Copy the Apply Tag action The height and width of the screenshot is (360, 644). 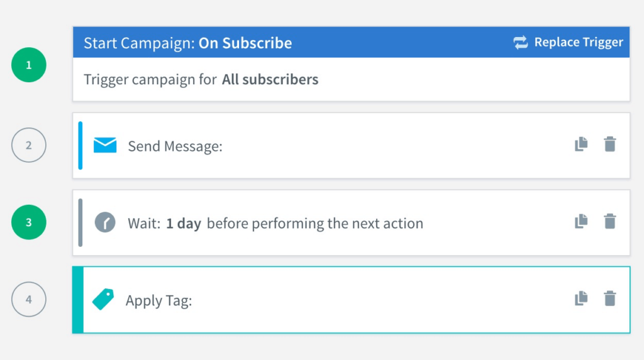(581, 298)
